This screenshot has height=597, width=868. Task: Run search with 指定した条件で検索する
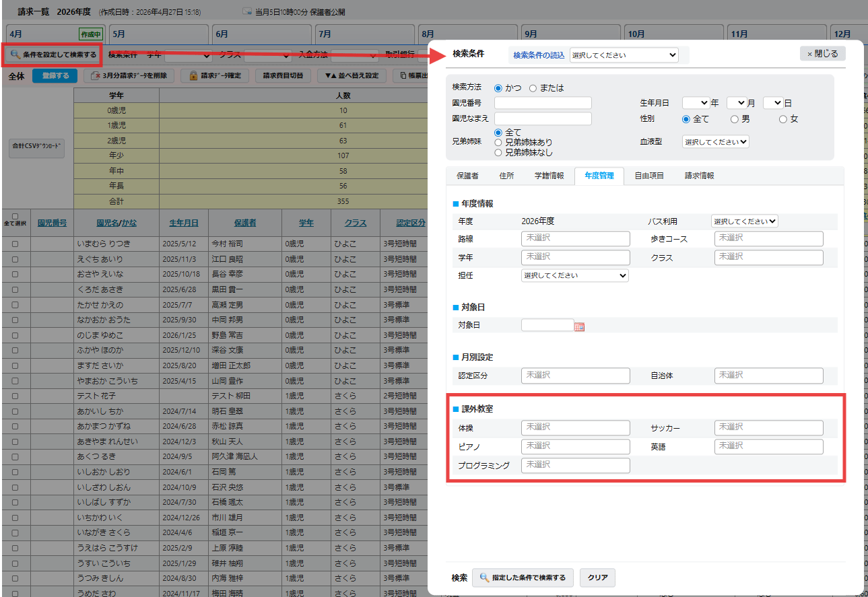click(523, 577)
